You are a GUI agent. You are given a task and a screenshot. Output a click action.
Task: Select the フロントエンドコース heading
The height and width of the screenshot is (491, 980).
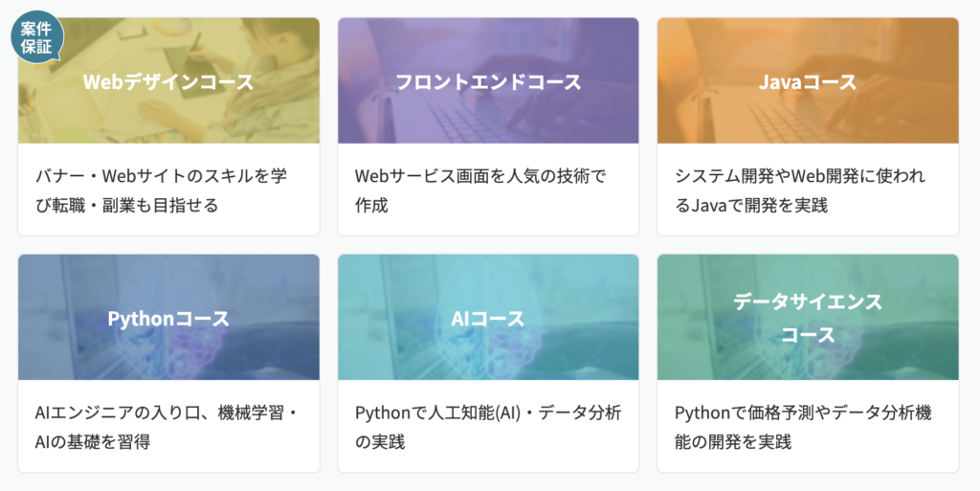(488, 81)
